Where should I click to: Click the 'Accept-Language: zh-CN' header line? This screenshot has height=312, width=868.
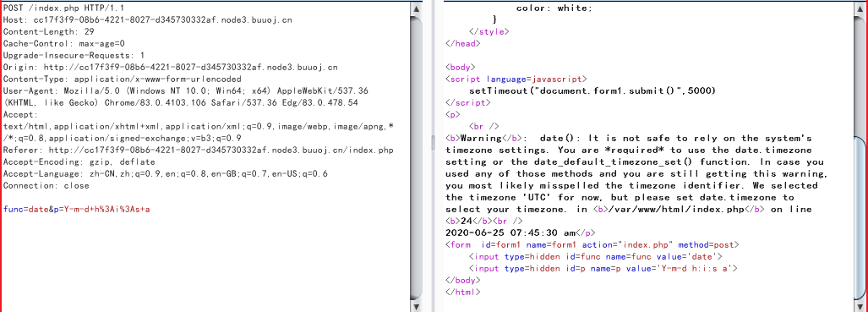[166, 173]
